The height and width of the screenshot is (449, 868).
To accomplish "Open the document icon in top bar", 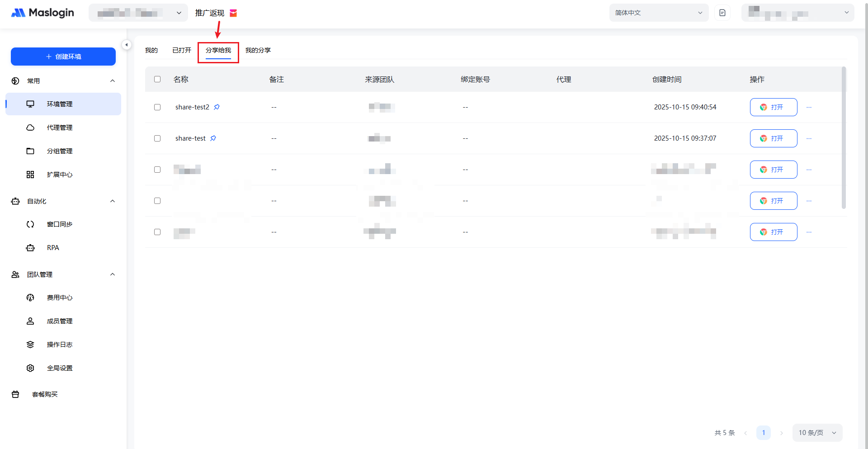I will click(x=722, y=13).
